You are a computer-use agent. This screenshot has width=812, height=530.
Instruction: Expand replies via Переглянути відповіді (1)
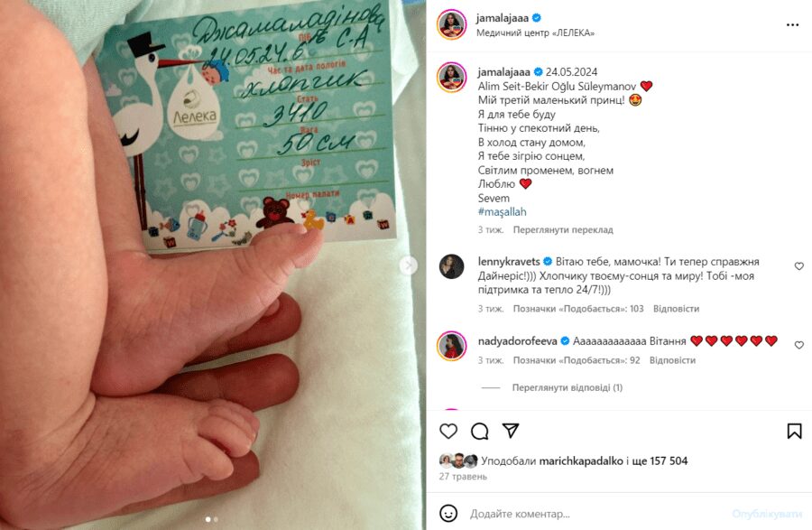[567, 387]
